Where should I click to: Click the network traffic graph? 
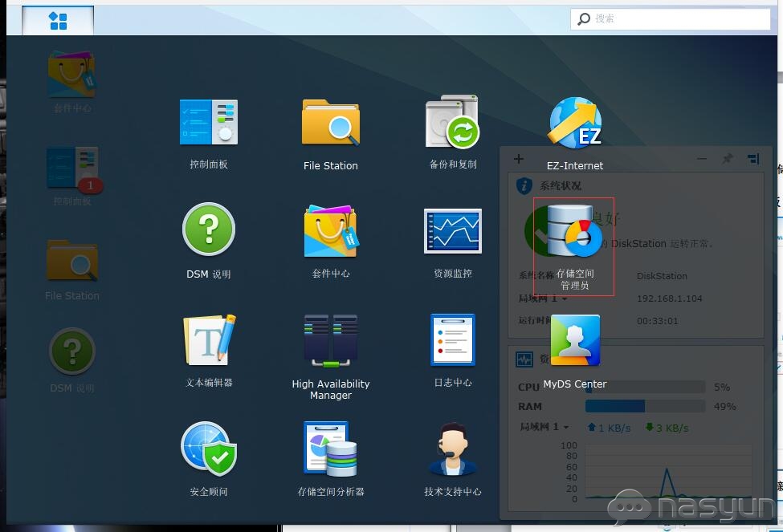(668, 471)
